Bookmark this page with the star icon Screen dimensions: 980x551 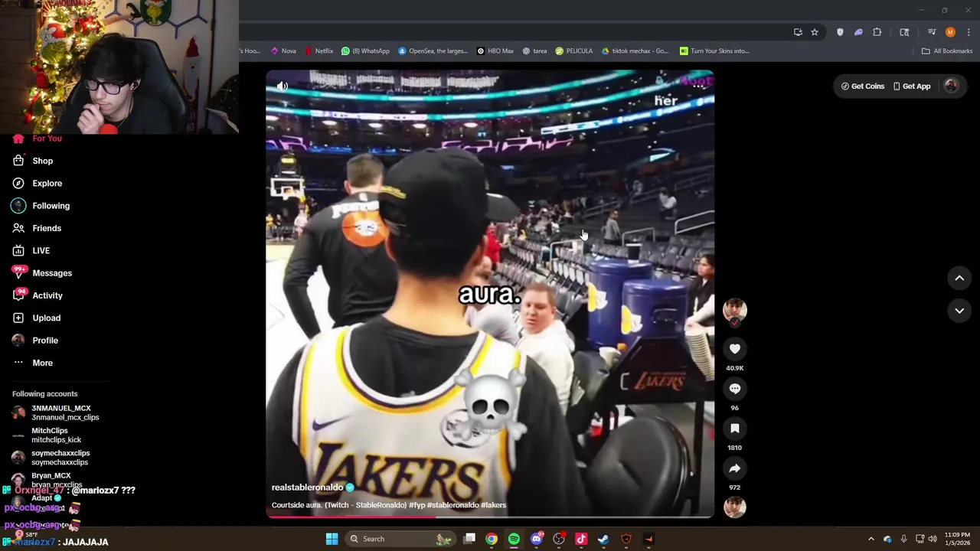point(815,32)
